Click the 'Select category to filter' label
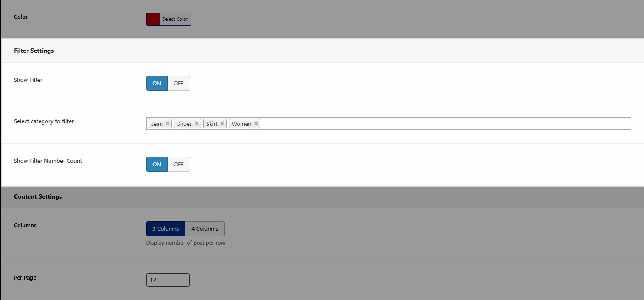The image size is (644, 300). [x=44, y=121]
